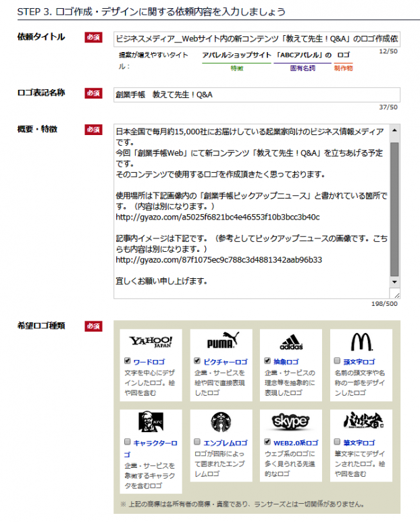The height and width of the screenshot is (522, 420).
Task: Click the 必須 badge next to ロゴ表記名称
Action: [93, 93]
